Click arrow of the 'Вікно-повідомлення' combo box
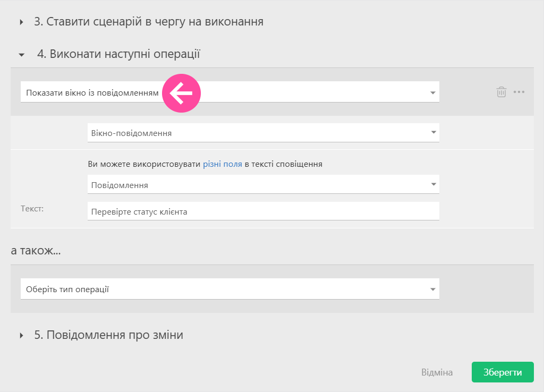The width and height of the screenshot is (544, 392). tap(433, 133)
